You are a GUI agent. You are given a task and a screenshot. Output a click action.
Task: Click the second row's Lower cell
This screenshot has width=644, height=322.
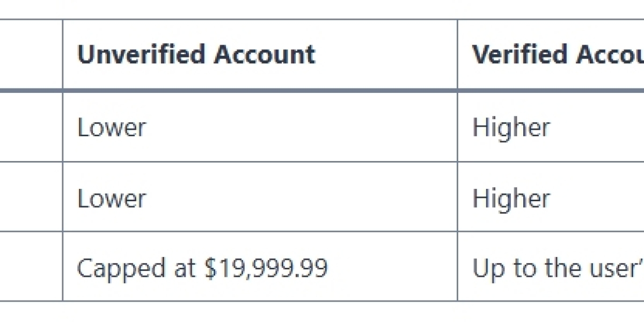tap(260, 197)
